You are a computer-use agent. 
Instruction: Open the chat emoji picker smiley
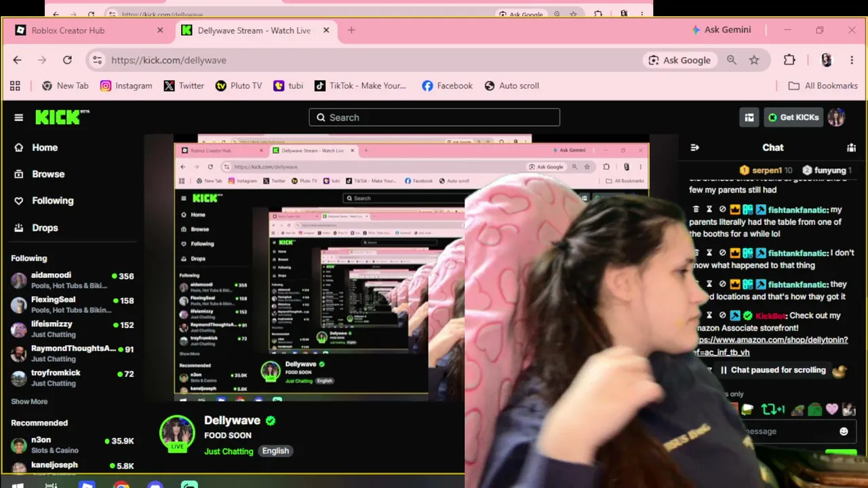(844, 431)
